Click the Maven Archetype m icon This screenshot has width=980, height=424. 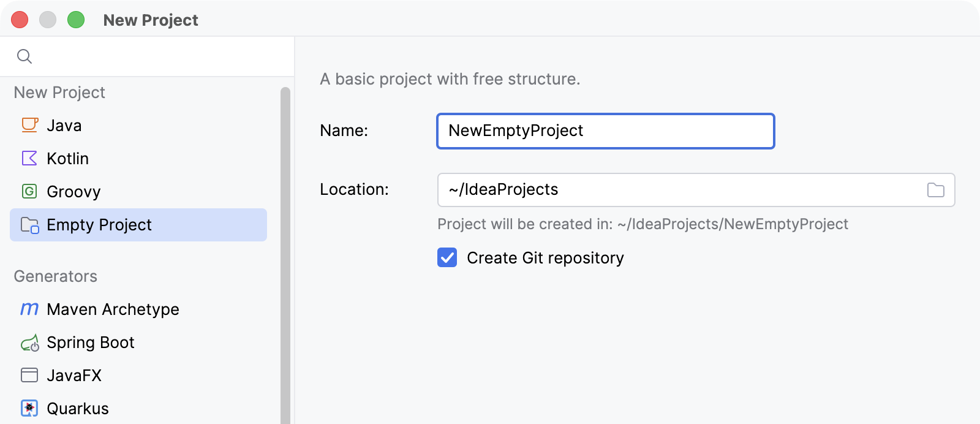29,309
